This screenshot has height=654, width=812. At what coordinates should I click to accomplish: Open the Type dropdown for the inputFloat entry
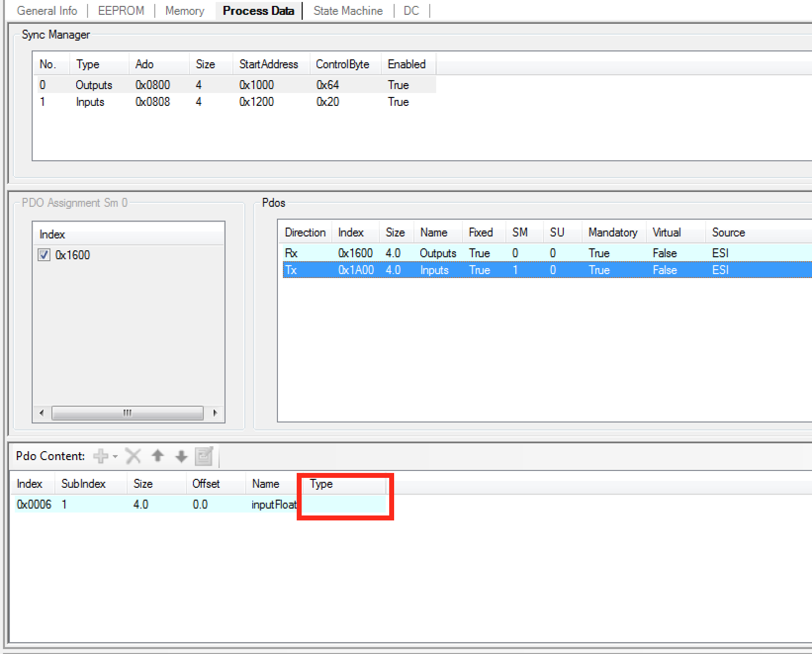click(344, 504)
